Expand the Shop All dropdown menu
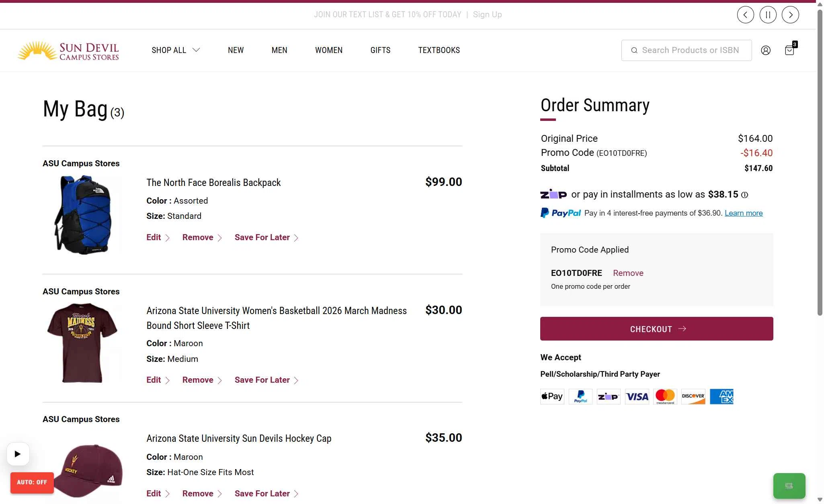Screen dimensions: 824x504 (176, 50)
